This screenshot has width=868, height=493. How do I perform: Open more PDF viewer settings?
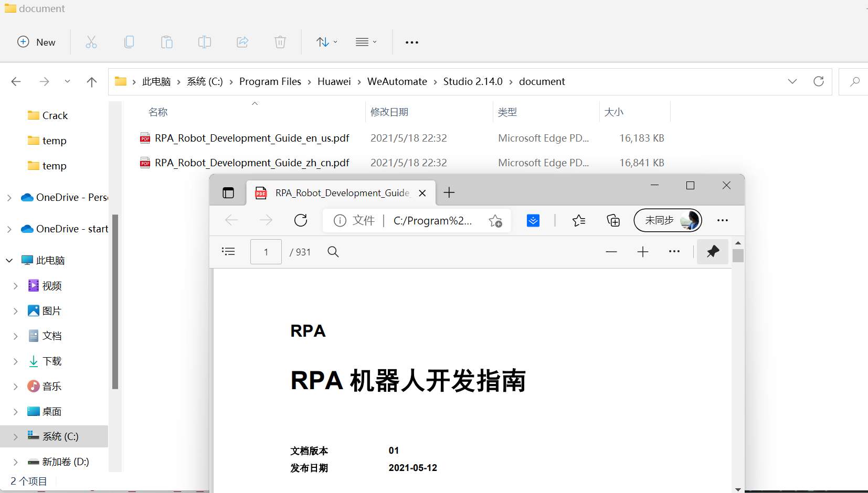click(x=674, y=252)
